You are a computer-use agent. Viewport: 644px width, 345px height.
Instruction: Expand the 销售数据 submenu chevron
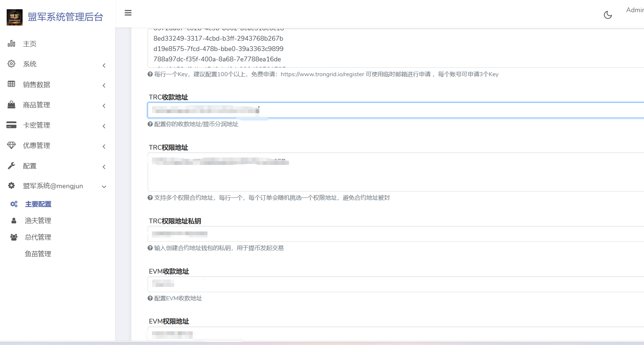[104, 85]
